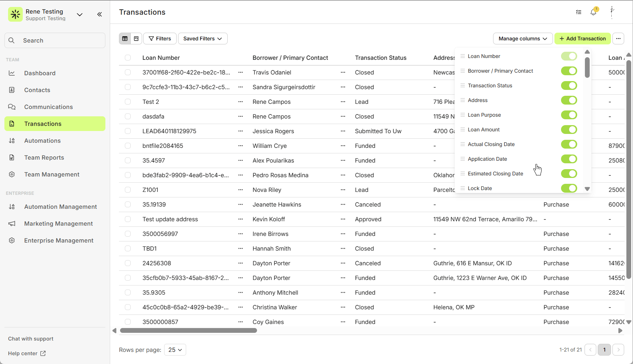The width and height of the screenshot is (633, 364).
Task: Select checkbox for Travis Odaniel row
Action: tap(128, 72)
